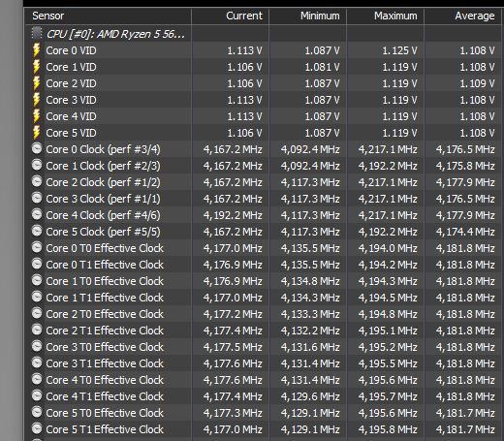Collapse the CPU [#0]: AMD Ryzen 5 group
This screenshot has width=504, height=441.
pos(115,34)
